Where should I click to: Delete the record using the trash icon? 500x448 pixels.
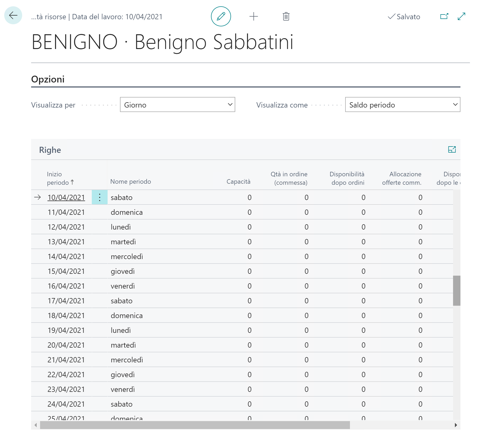tap(286, 16)
